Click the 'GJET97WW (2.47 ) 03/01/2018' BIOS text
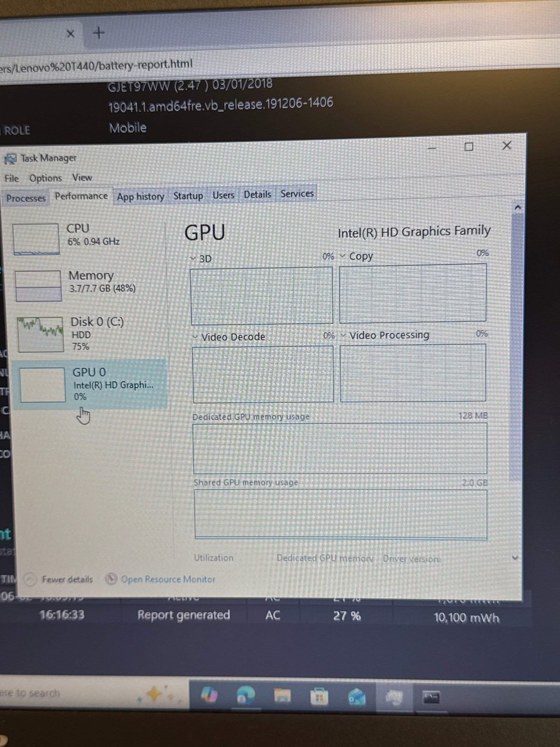Screen dimensions: 560x747 click(190, 85)
